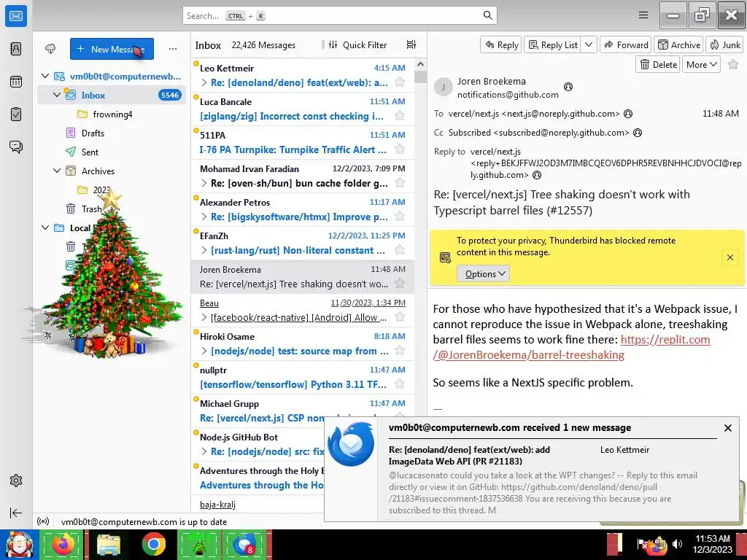Open the Tasks space
The height and width of the screenshot is (560, 747).
[x=16, y=114]
